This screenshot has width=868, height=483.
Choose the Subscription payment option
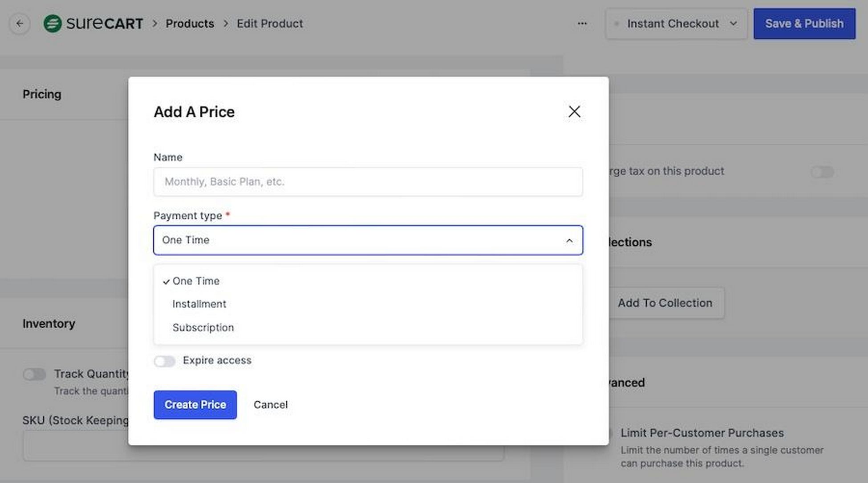click(x=368, y=327)
